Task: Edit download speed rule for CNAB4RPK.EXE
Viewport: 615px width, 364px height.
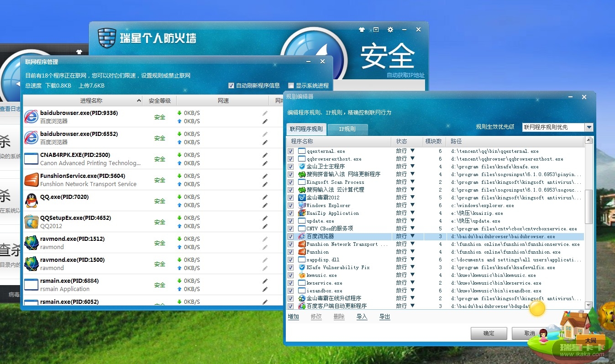Action: point(265,155)
